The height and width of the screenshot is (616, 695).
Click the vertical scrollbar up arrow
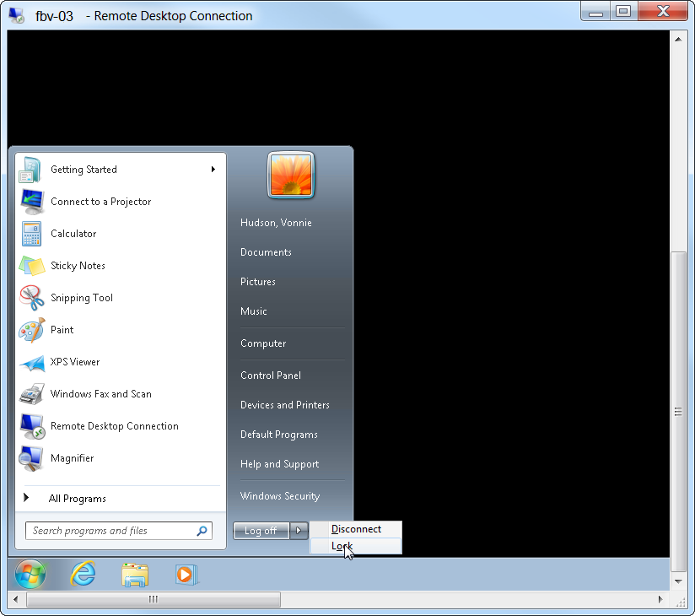pyautogui.click(x=678, y=40)
